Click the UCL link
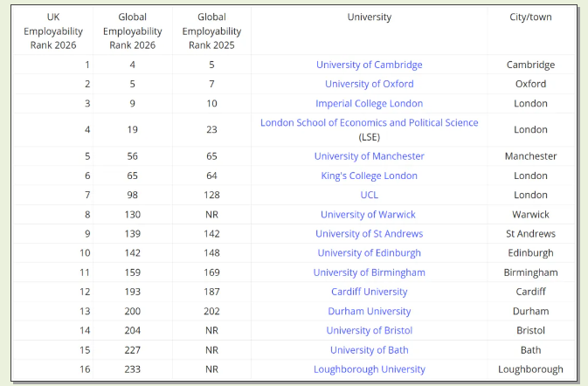This screenshot has height=386, width=588. click(369, 196)
